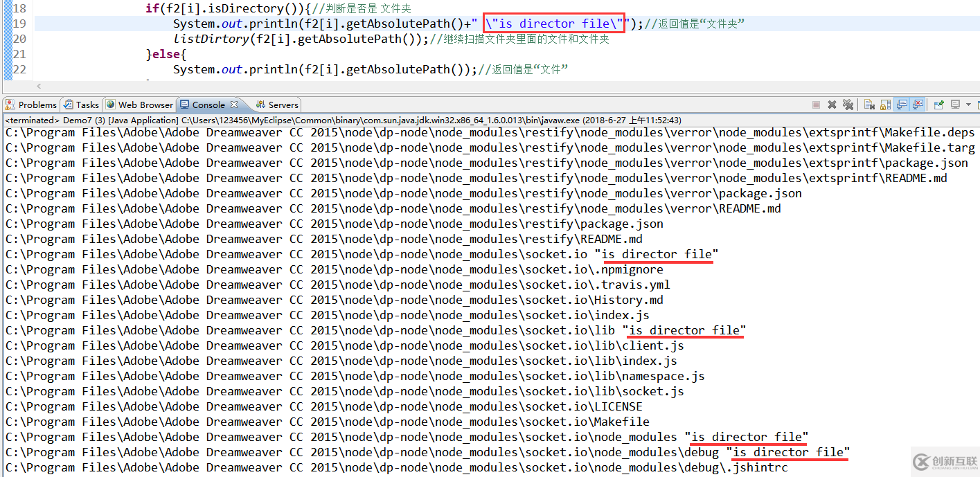Viewport: 980px width, 477px height.
Task: Click the Display Selected Console icon
Action: pos(954,105)
